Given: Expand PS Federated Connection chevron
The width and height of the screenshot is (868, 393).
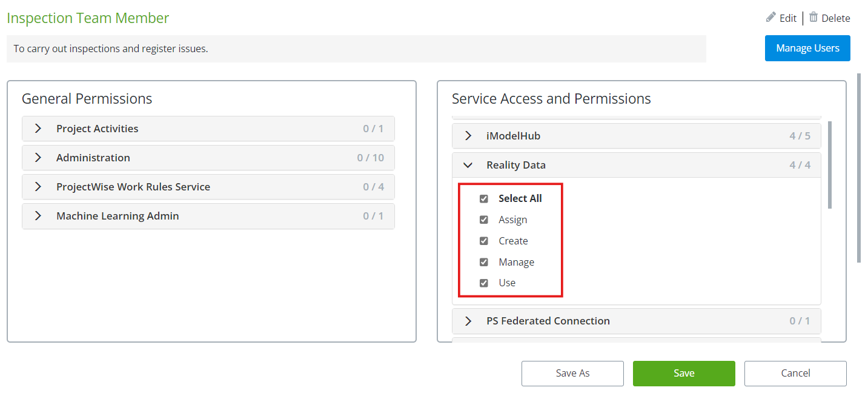Looking at the screenshot, I should click(x=468, y=321).
